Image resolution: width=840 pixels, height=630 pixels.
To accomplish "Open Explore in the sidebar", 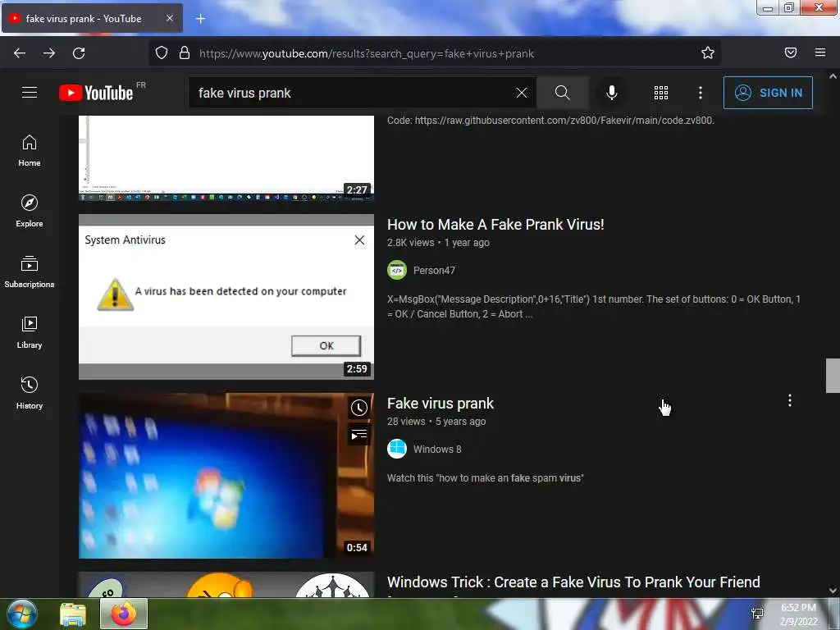I will tap(30, 211).
